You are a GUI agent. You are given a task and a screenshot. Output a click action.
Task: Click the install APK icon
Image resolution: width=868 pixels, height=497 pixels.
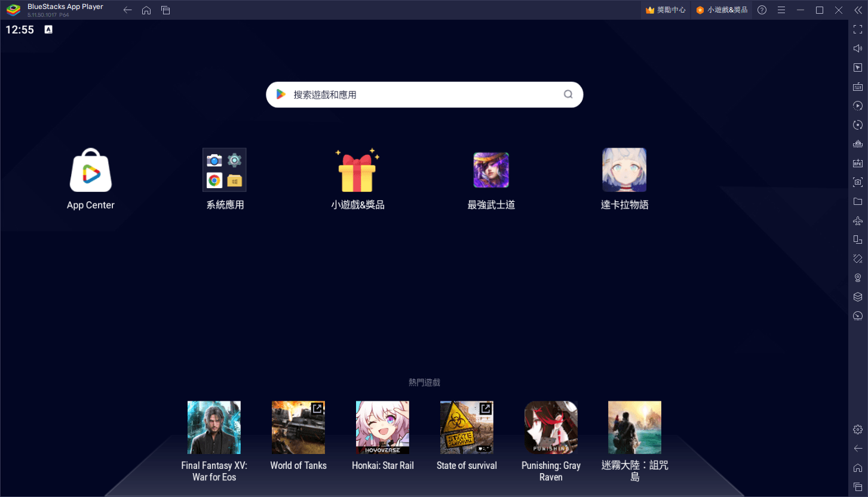(858, 163)
